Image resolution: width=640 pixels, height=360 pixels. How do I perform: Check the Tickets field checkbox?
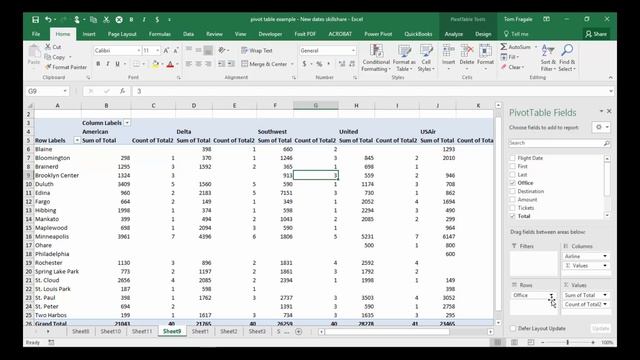512,208
